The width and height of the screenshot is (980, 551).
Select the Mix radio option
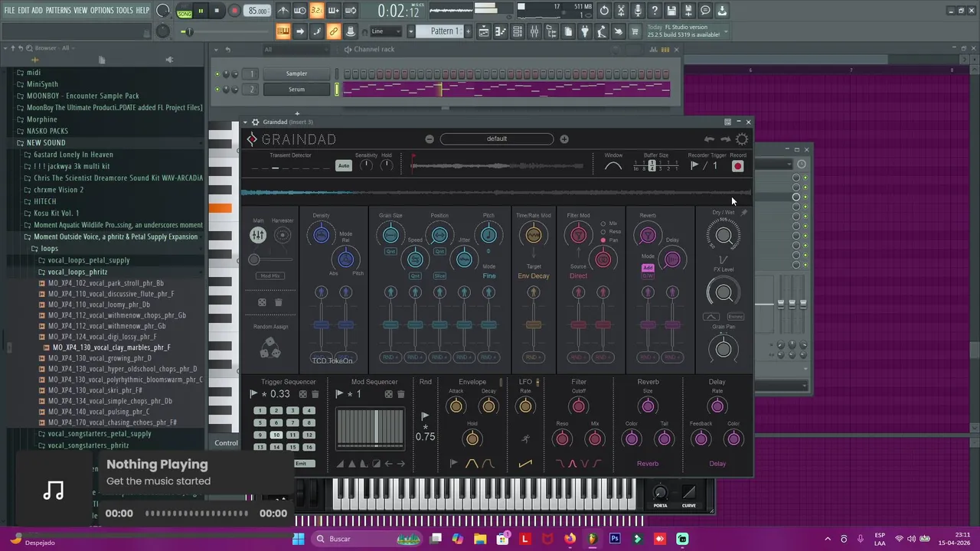[x=603, y=223]
